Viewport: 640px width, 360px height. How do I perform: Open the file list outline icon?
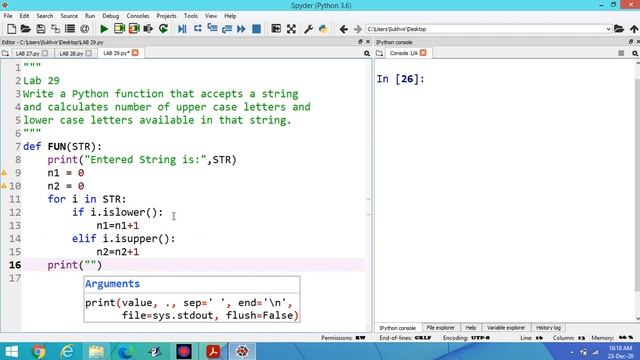click(70, 29)
